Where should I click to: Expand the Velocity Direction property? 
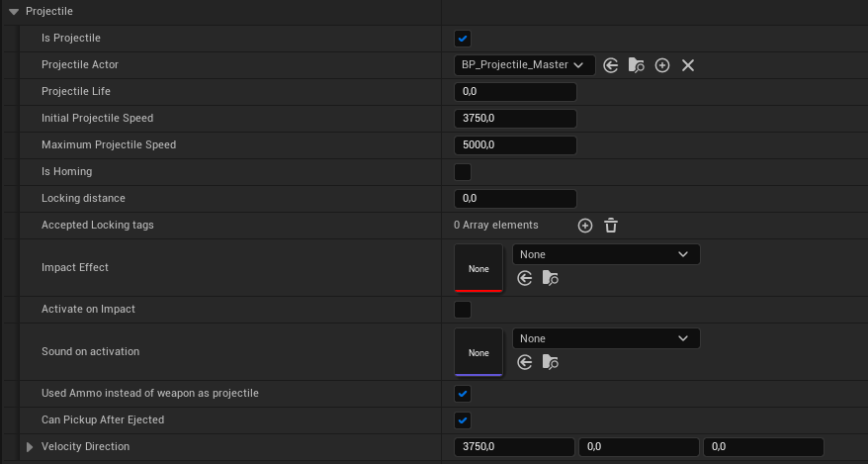click(30, 447)
